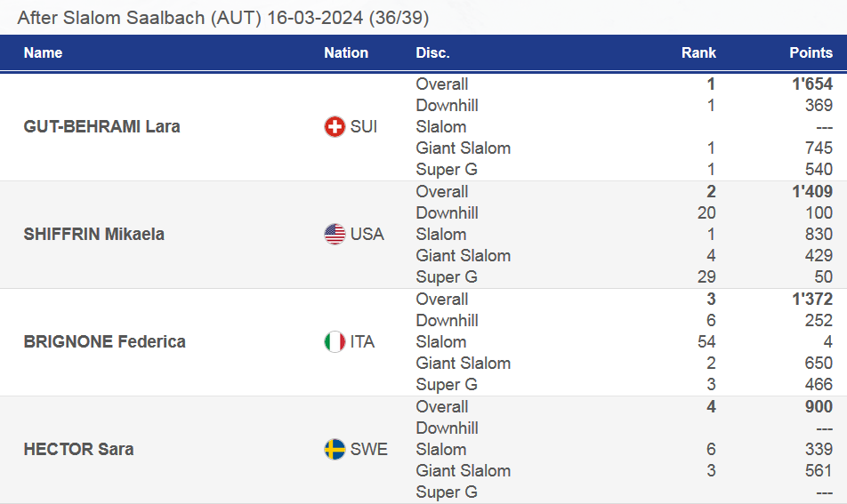Sort by Points column header
Viewport: 847px width, 504px height.
tap(811, 53)
